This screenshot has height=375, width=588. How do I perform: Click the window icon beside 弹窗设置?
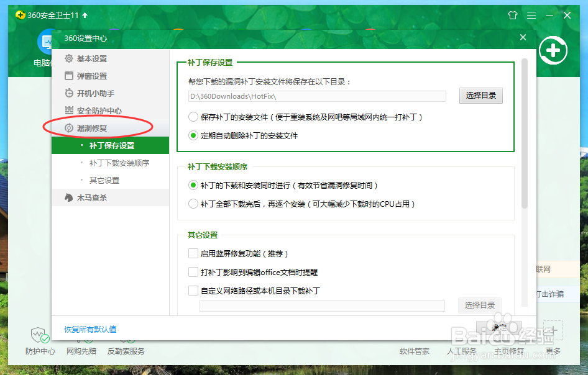(x=68, y=76)
